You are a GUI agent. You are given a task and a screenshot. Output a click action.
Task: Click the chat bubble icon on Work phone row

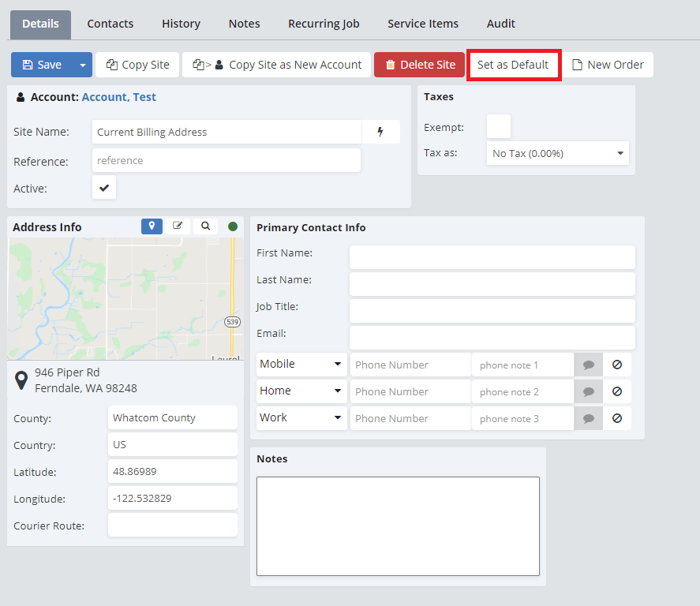588,419
